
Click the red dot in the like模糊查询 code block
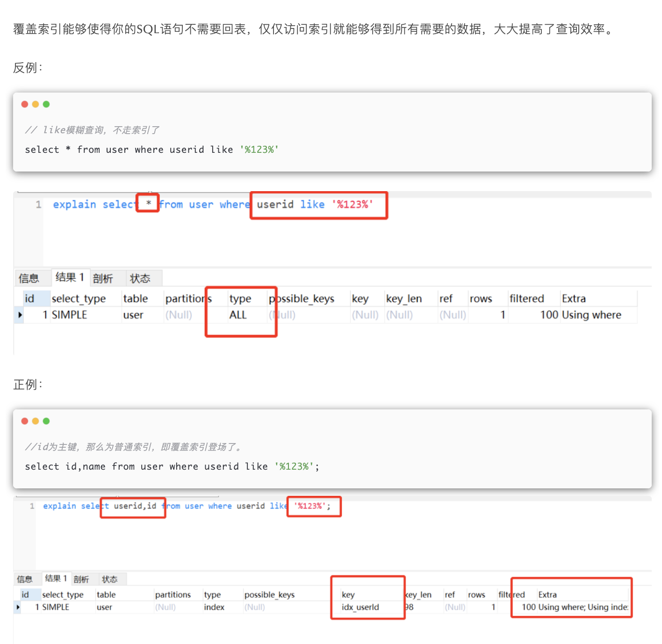25,104
